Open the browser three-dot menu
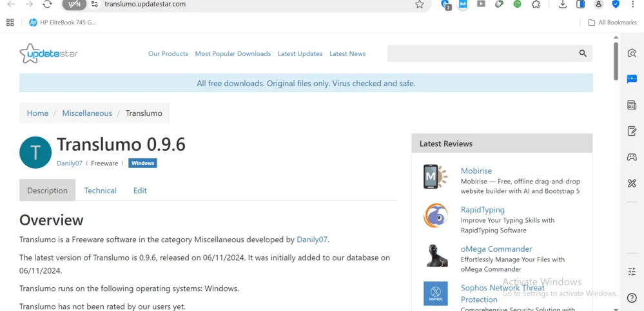 [633, 5]
